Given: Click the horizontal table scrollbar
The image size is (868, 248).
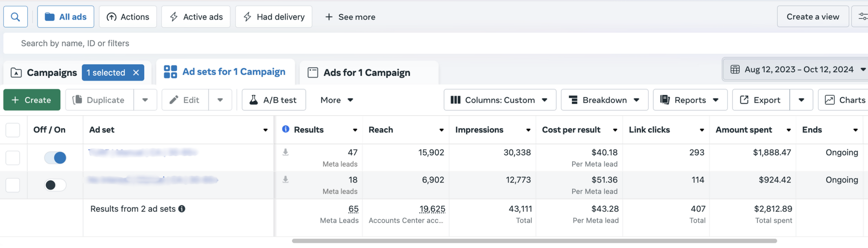Looking at the screenshot, I should click(534, 241).
